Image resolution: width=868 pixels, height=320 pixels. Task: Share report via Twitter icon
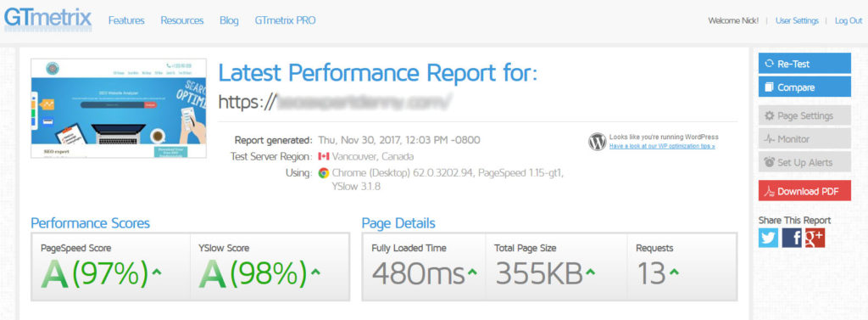point(768,238)
